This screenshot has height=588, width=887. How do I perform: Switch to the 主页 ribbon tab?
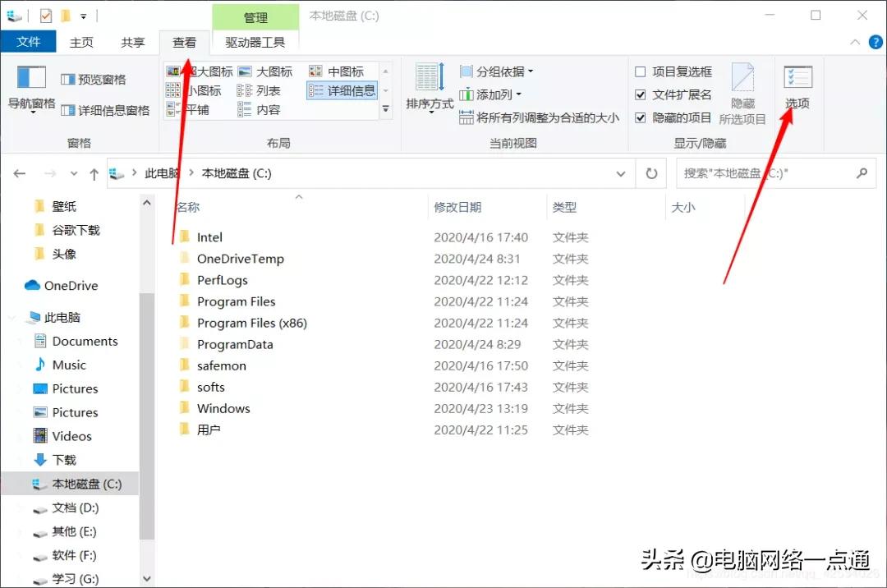(81, 41)
